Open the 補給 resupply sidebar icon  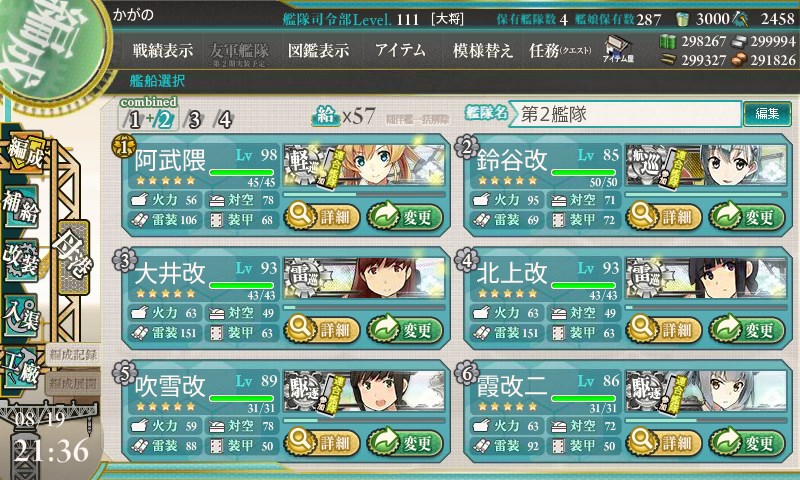[x=21, y=207]
